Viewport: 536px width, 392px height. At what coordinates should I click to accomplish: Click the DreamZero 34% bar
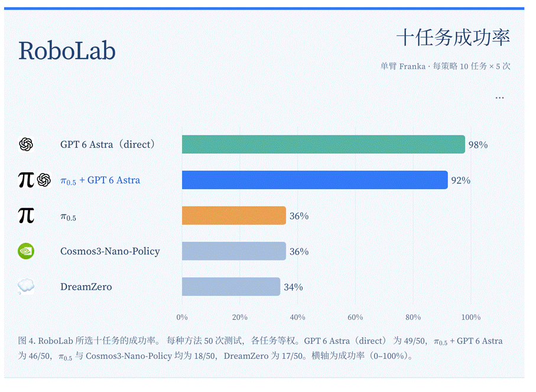coord(231,286)
